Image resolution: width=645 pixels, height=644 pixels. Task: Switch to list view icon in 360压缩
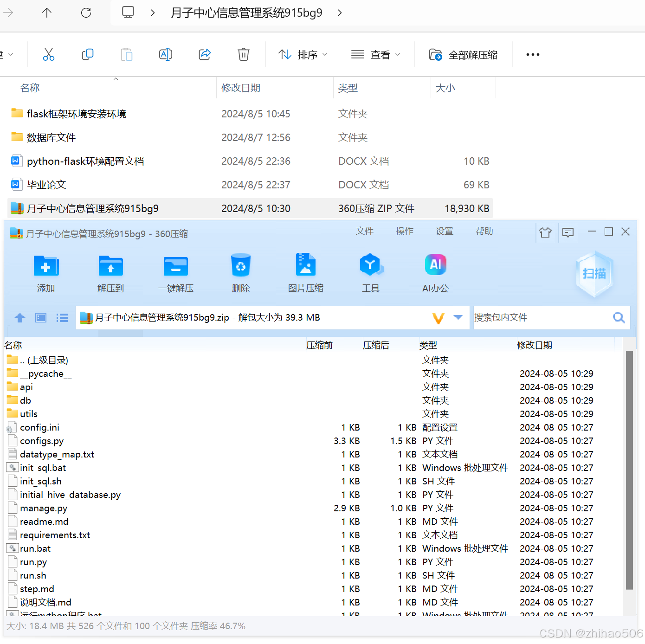pos(62,318)
